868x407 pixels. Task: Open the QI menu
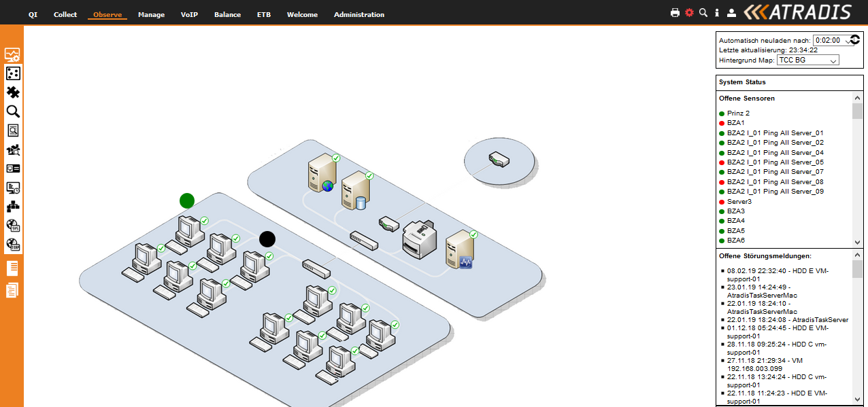click(32, 14)
